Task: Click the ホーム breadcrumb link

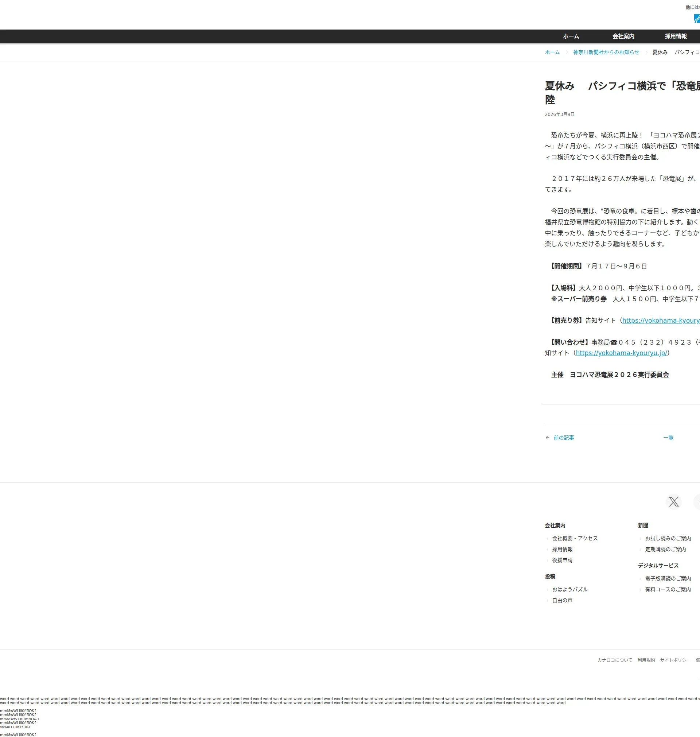Action: (x=552, y=52)
